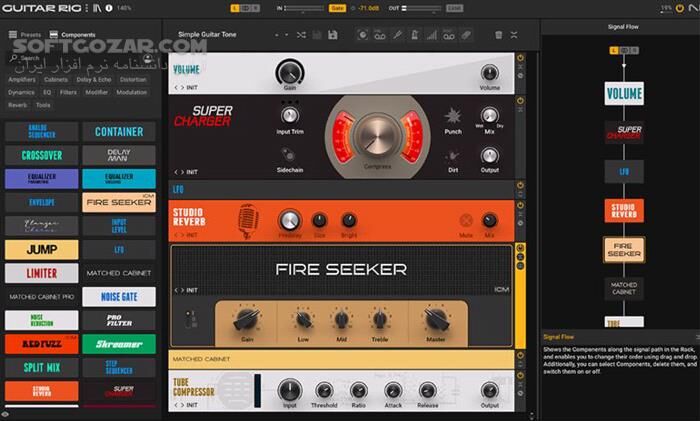Filter by Modulation category
This screenshot has width=700, height=421.
132,92
